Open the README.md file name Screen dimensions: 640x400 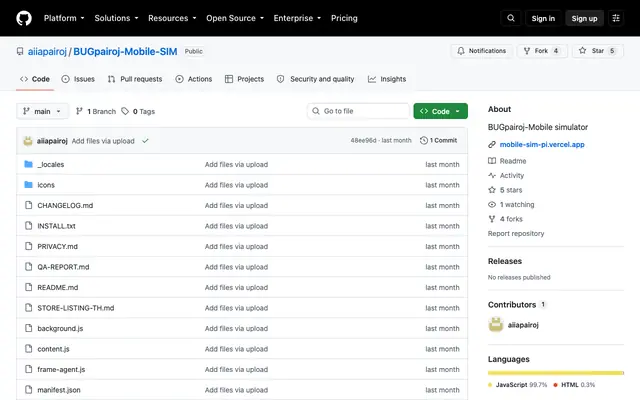point(58,287)
